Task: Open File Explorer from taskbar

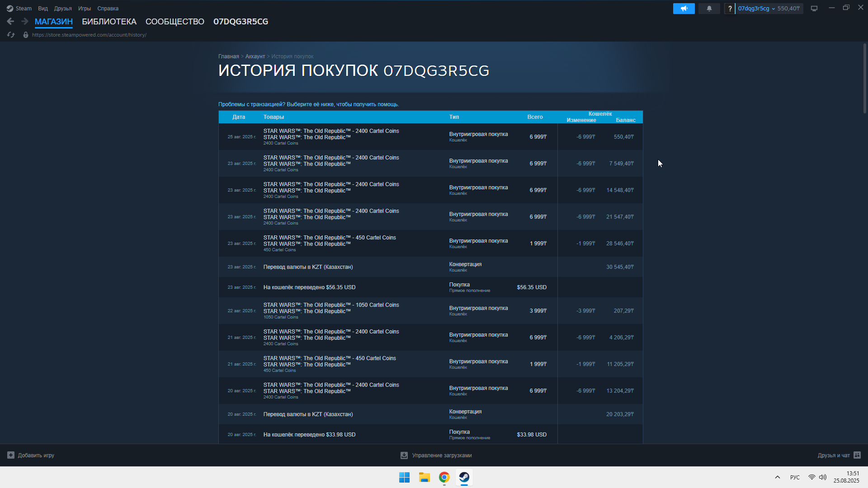Action: coord(424,477)
